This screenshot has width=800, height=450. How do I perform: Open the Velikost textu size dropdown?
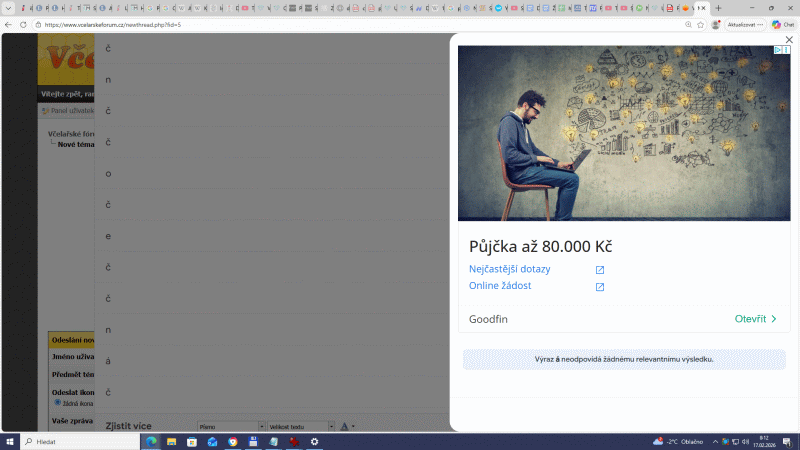301,427
